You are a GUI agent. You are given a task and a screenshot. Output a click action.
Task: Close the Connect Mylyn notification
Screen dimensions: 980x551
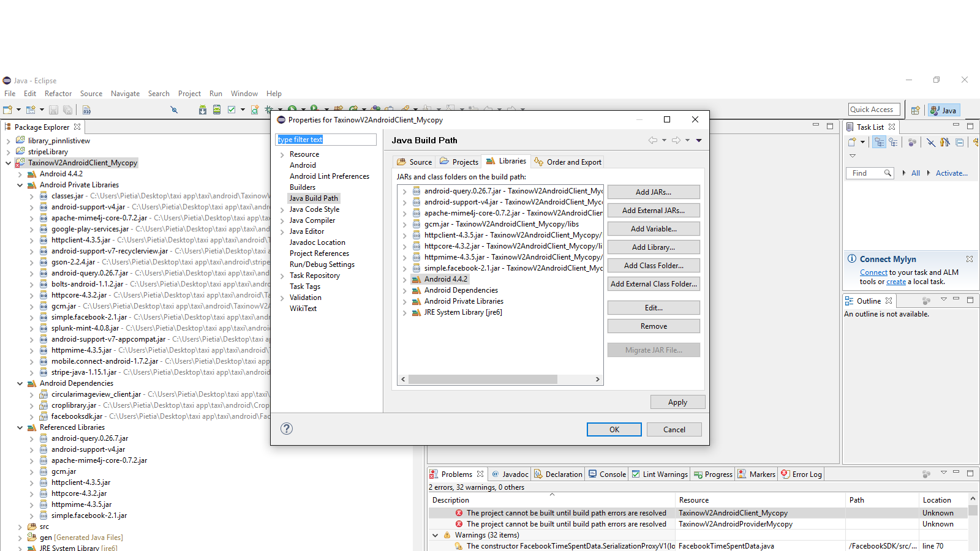tap(970, 259)
